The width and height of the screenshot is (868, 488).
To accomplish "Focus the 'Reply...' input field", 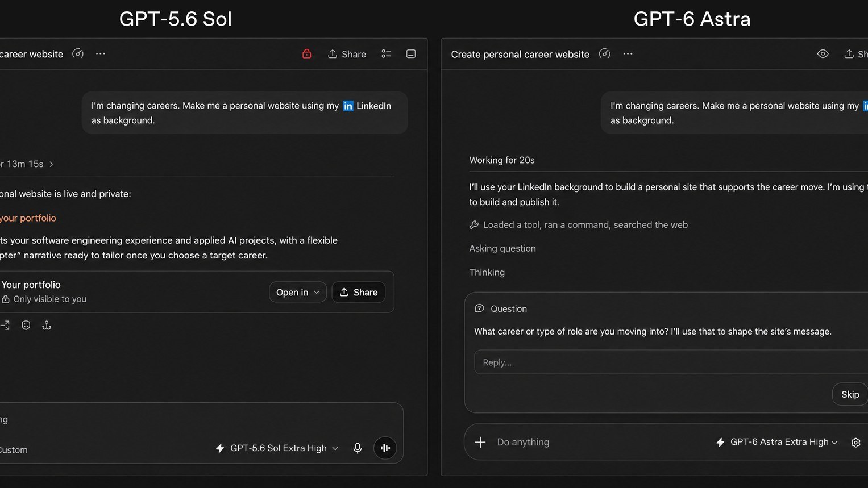I will (x=671, y=362).
